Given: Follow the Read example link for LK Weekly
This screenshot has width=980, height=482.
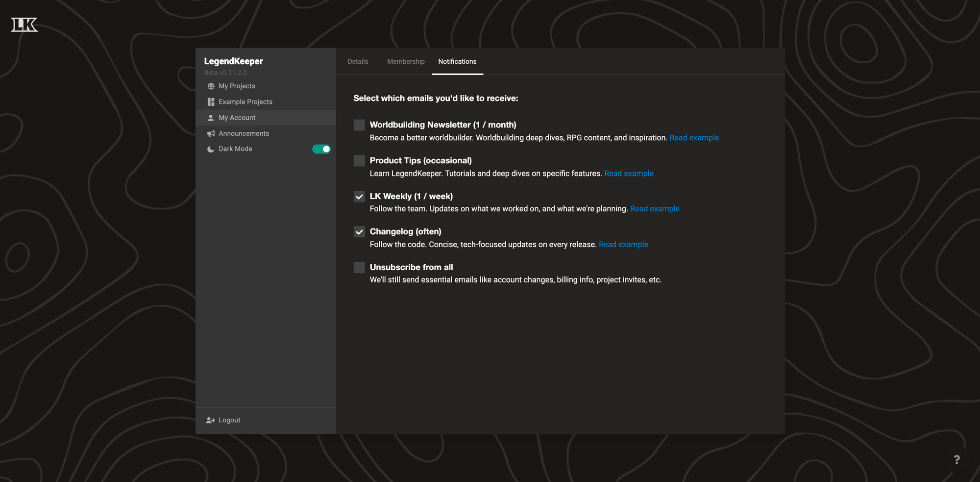Looking at the screenshot, I should (x=655, y=209).
